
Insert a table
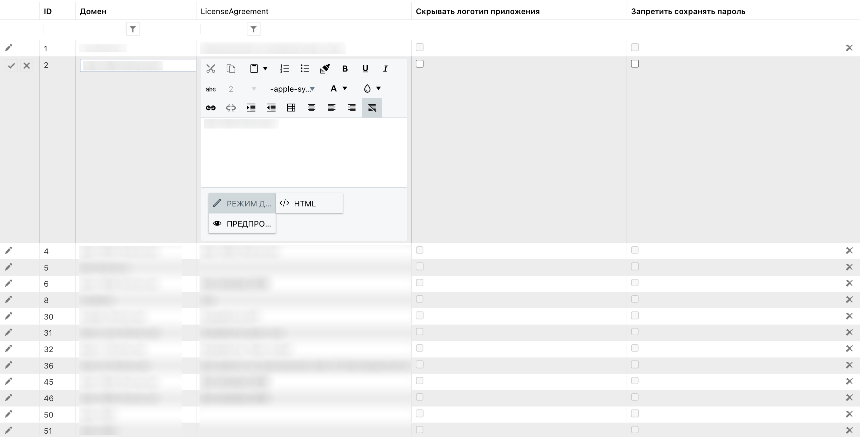pyautogui.click(x=291, y=108)
